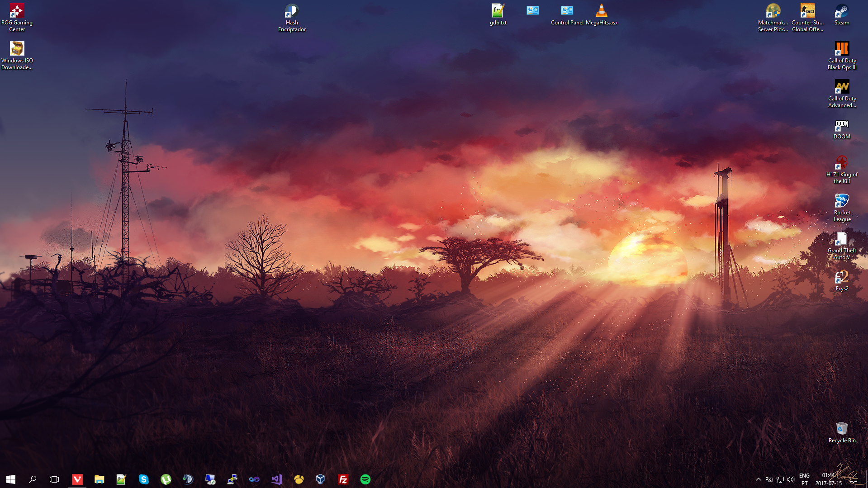Select the Matchmaking Server Picker desktop icon
Screen dimensions: 868x488
coord(773,18)
